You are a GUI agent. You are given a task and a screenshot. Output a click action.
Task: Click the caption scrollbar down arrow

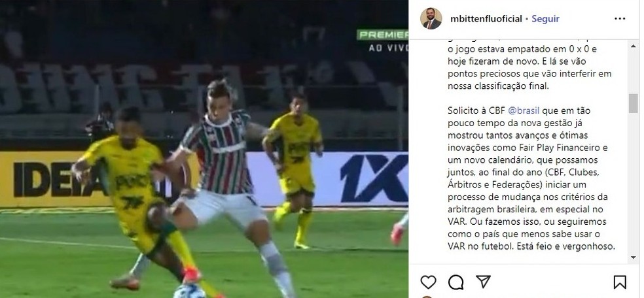(x=634, y=258)
